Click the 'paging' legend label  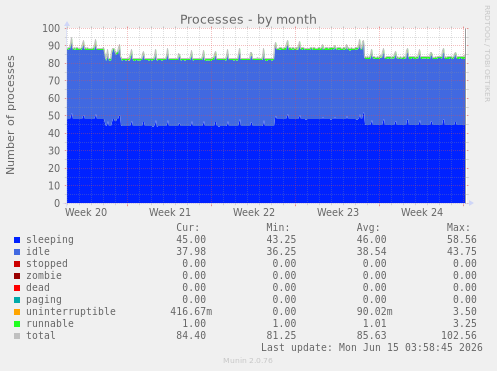pyautogui.click(x=44, y=300)
